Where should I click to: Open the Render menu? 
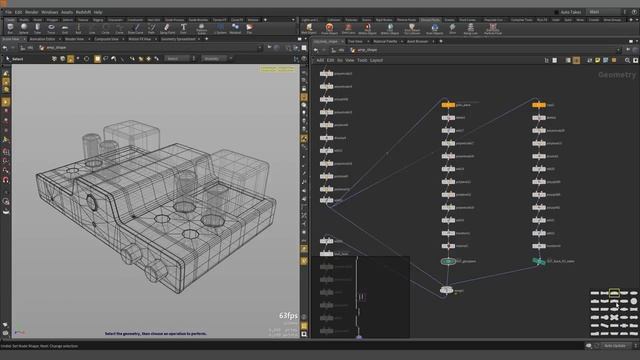point(31,12)
